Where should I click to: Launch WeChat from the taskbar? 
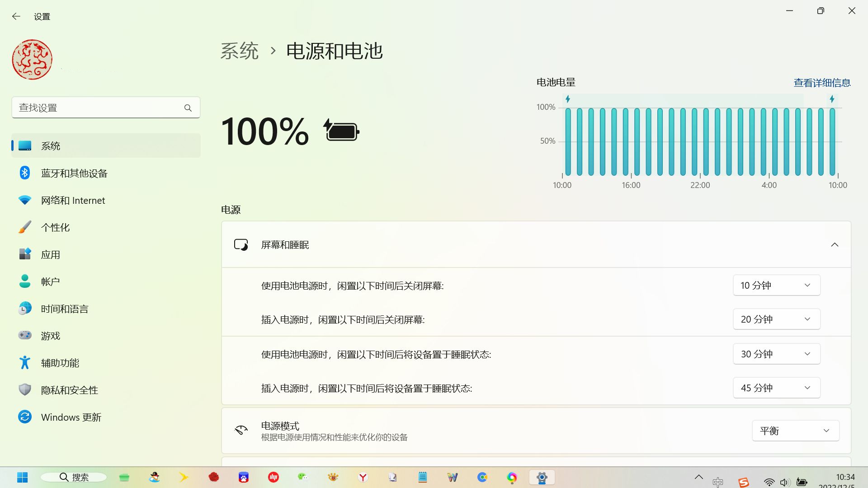(x=302, y=477)
